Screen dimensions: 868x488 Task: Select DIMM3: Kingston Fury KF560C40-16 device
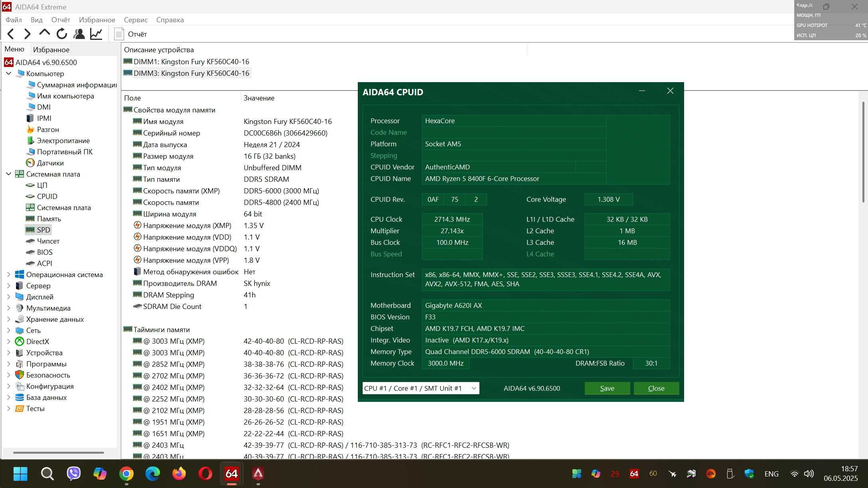[186, 73]
